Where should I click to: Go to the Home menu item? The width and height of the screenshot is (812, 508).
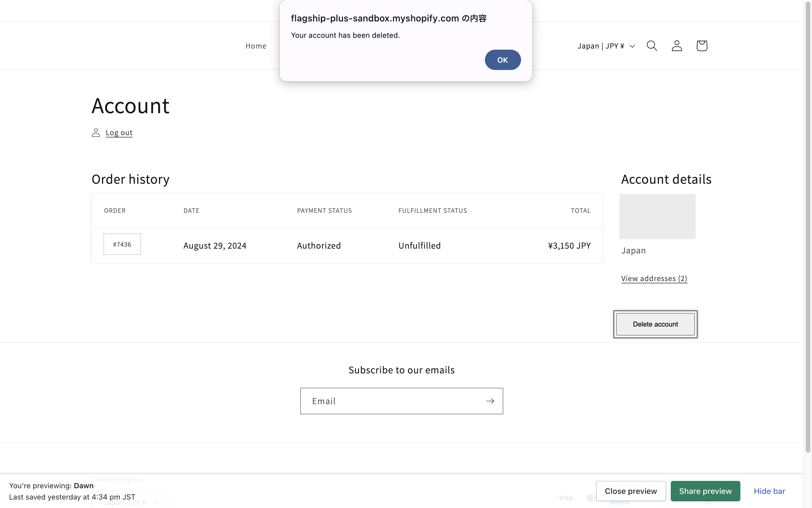pos(256,46)
